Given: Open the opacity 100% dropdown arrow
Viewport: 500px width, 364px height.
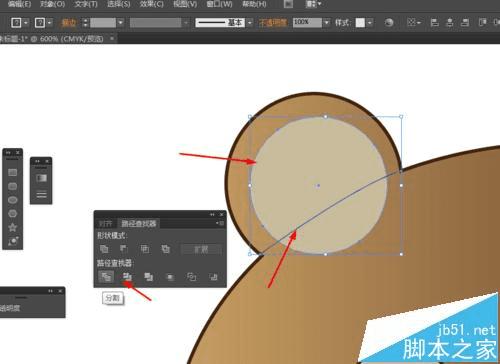Looking at the screenshot, I should coord(327,23).
